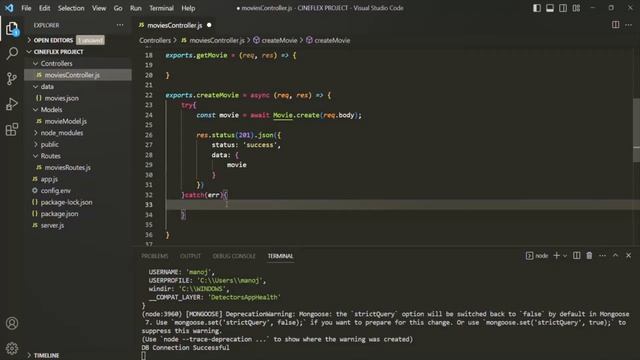Open app.js file
Viewport: 640px width, 360px height.
[x=49, y=179]
